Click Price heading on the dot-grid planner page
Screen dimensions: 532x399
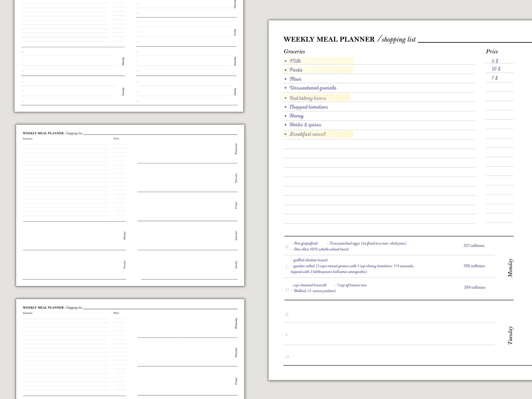pyautogui.click(x=116, y=313)
